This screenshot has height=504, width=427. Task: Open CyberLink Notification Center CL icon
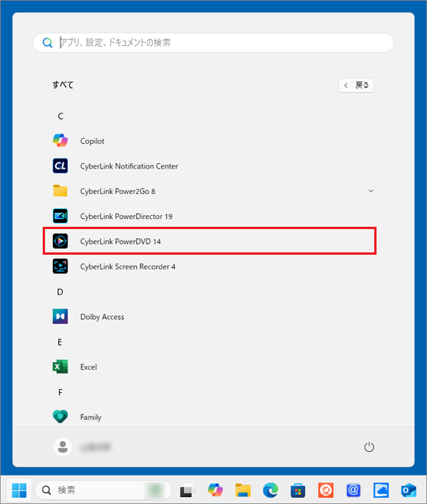[60, 166]
